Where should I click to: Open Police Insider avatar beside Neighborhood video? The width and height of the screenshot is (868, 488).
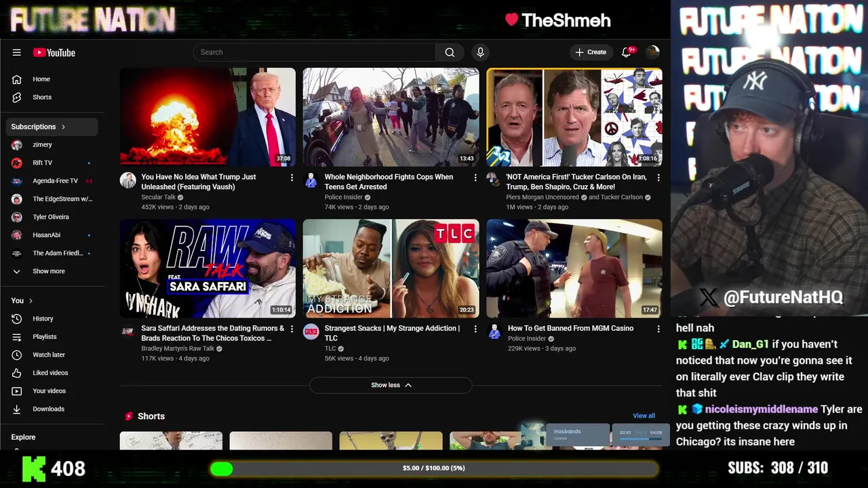coord(311,180)
